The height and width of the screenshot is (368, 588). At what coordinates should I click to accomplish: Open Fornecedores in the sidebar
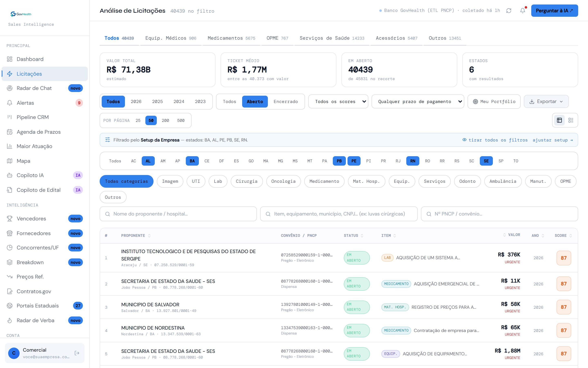coord(45,233)
